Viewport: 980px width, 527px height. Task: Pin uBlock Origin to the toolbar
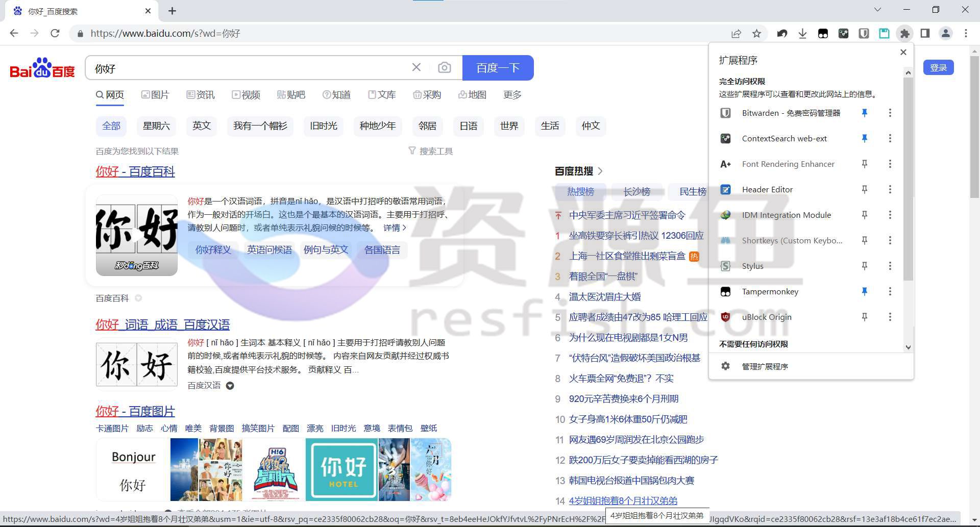point(865,317)
